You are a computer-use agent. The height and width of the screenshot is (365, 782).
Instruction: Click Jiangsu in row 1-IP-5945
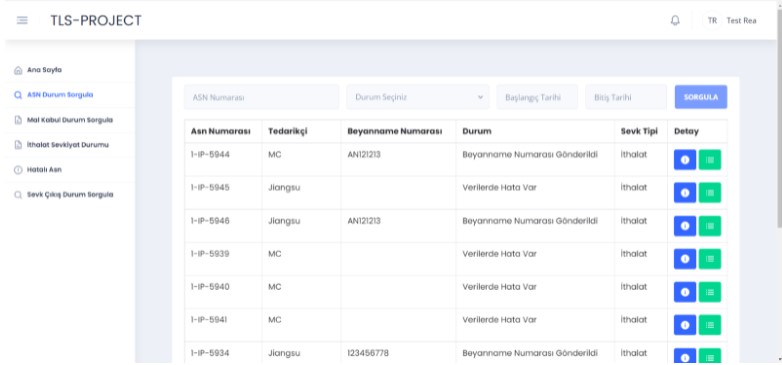[284, 188]
